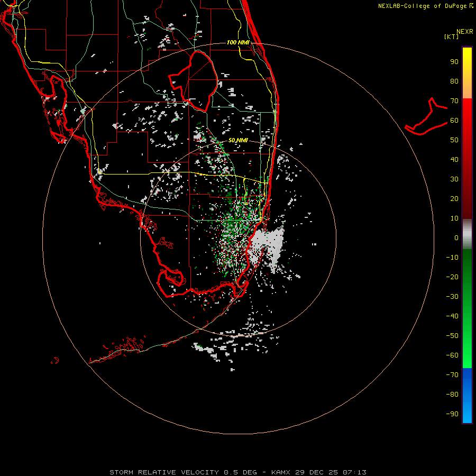Click the positive 60 scale value
The width and height of the screenshot is (476, 476).
coord(454,121)
